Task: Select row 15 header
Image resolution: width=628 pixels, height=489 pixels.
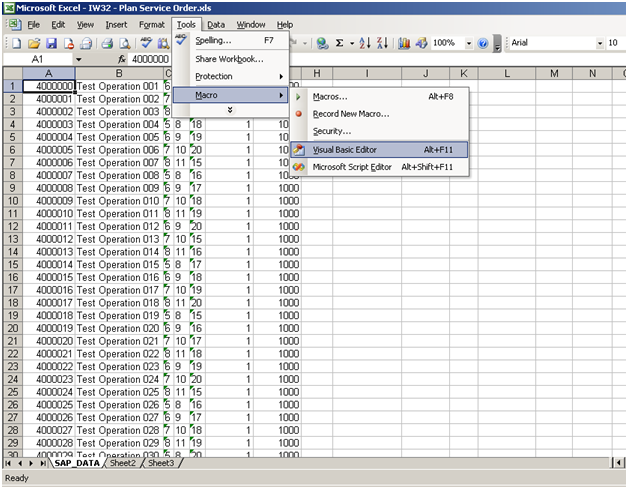Action: (13, 264)
